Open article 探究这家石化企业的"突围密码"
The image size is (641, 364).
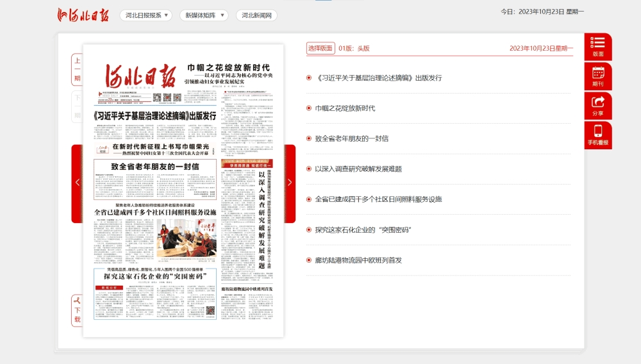[x=363, y=229]
